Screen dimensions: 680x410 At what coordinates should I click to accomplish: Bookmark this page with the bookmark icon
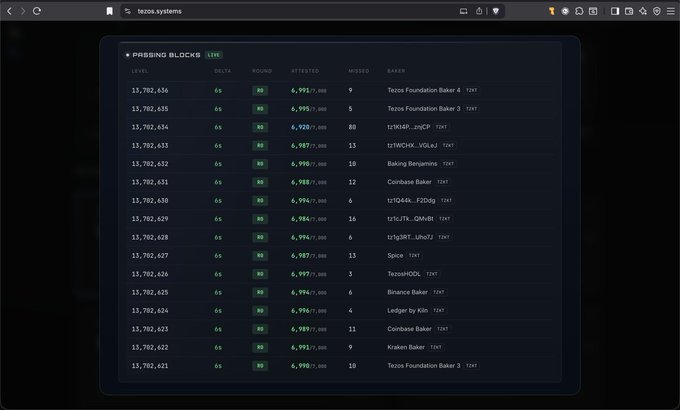110,11
